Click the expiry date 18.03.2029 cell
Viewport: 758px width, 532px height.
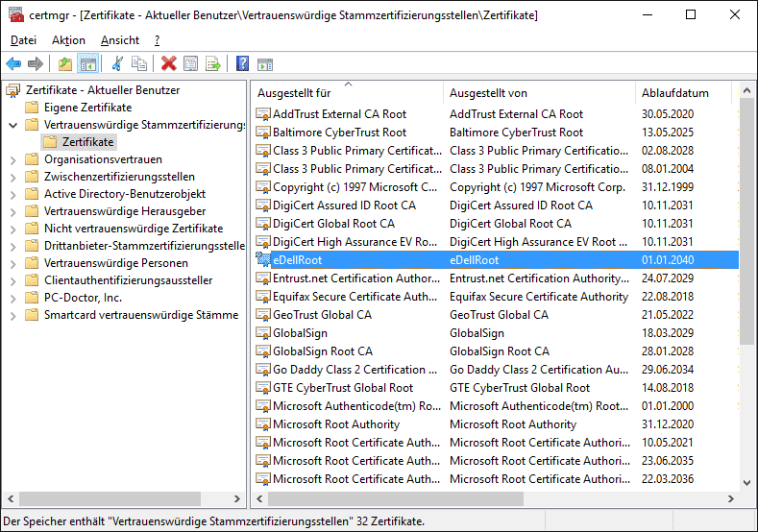[x=668, y=333]
